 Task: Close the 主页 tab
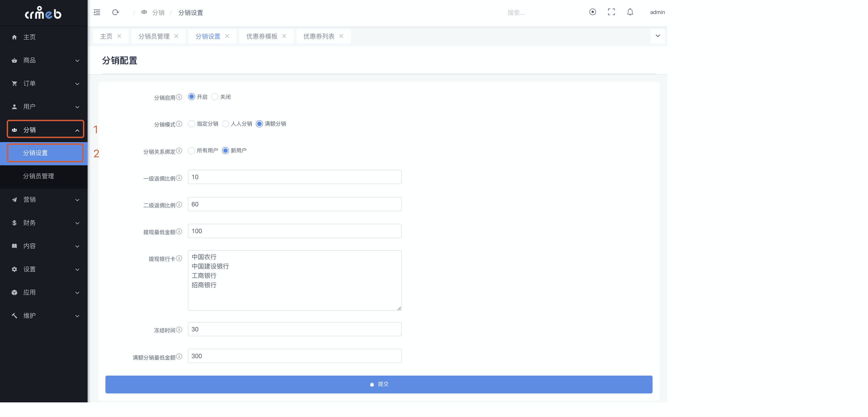pyautogui.click(x=119, y=36)
